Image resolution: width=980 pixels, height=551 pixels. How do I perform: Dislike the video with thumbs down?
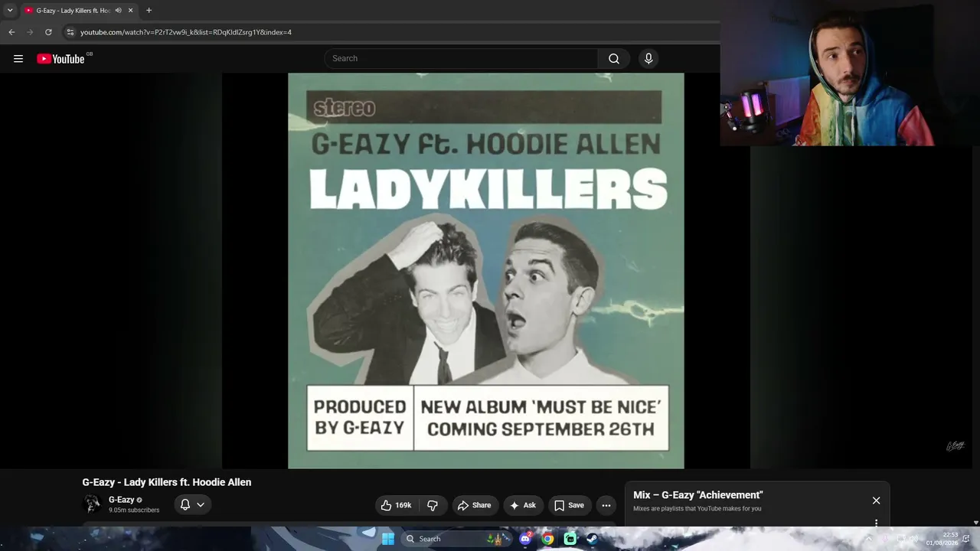coord(433,505)
